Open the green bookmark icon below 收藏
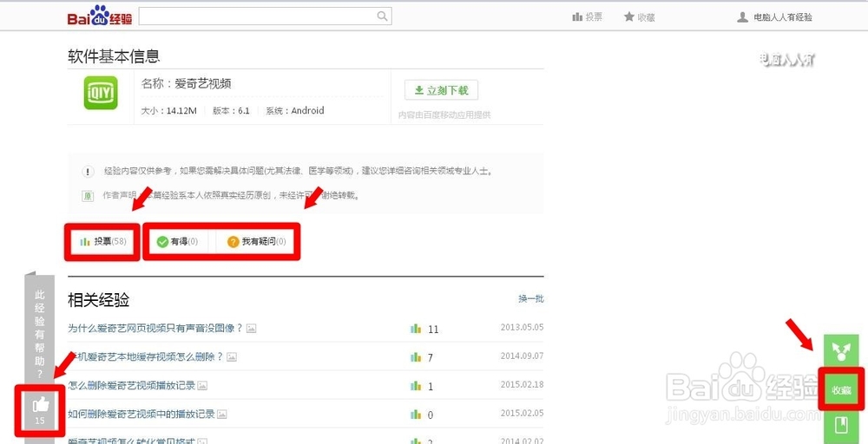Image resolution: width=868 pixels, height=444 pixels. [x=841, y=427]
